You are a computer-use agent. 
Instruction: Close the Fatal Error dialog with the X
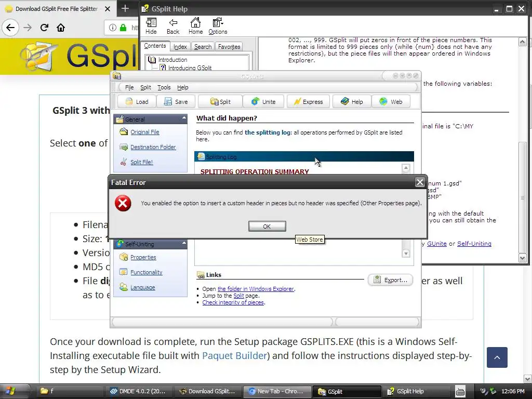click(420, 182)
